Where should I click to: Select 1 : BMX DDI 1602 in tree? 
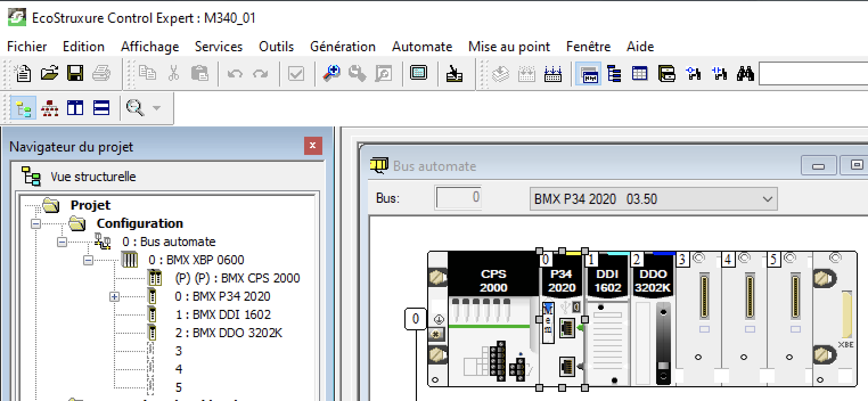(x=223, y=314)
